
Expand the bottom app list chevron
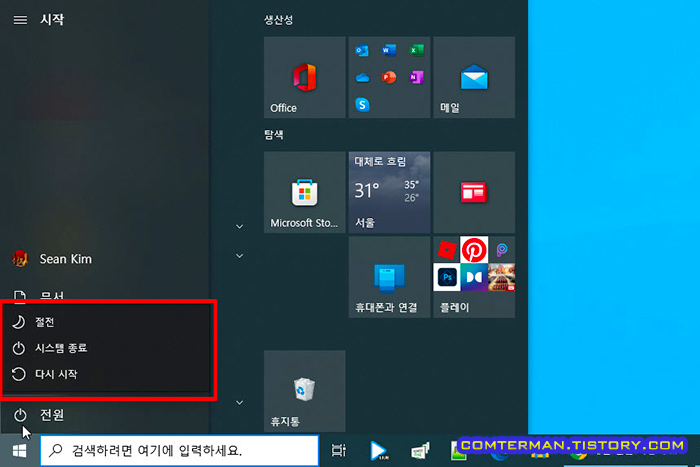pyautogui.click(x=240, y=403)
